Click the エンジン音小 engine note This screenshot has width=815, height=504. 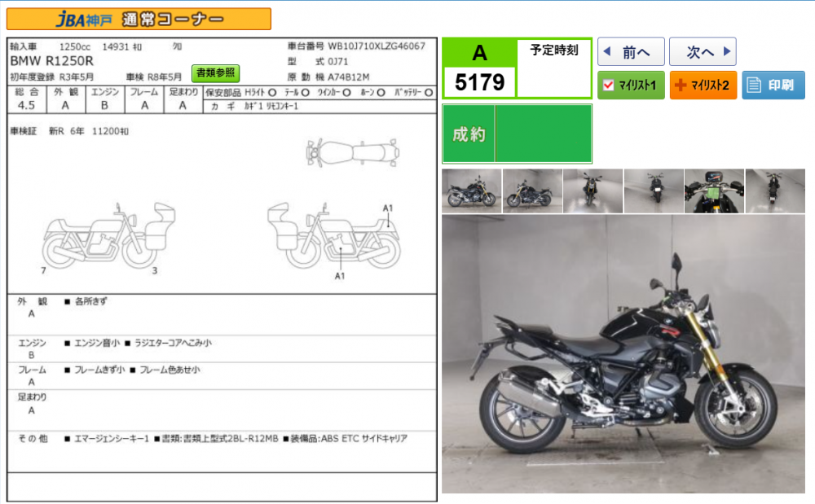coord(97,343)
